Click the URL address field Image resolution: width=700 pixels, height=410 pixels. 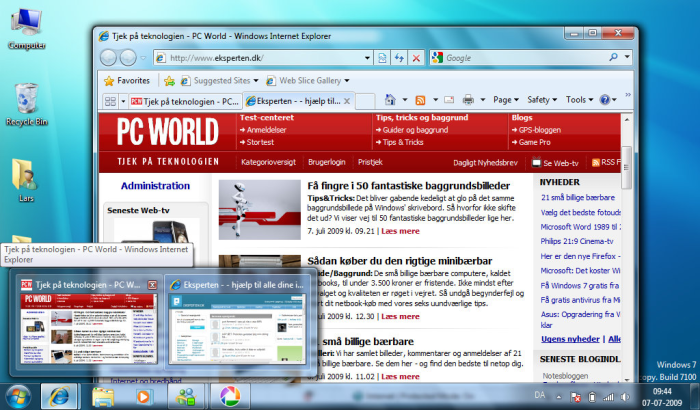tap(265, 58)
